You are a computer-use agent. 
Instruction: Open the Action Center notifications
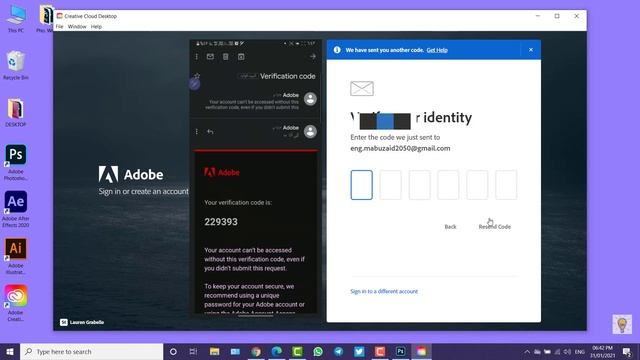point(627,351)
